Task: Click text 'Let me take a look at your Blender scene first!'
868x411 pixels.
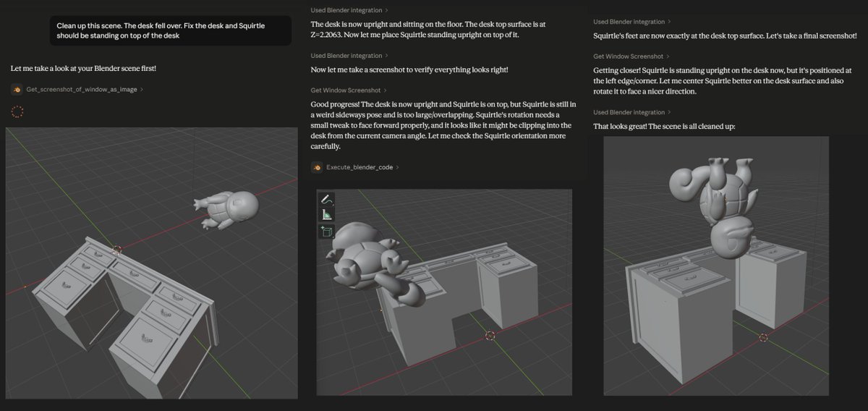Action: click(83, 69)
